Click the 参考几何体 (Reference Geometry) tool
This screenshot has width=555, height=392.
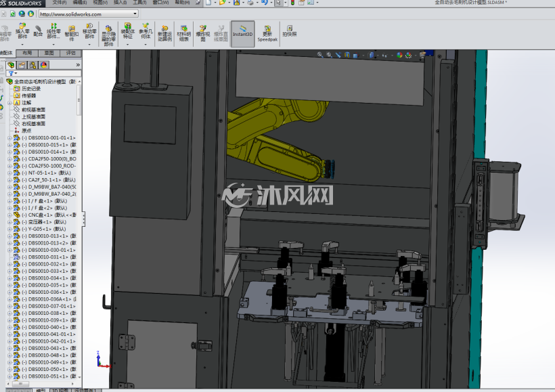click(x=146, y=31)
